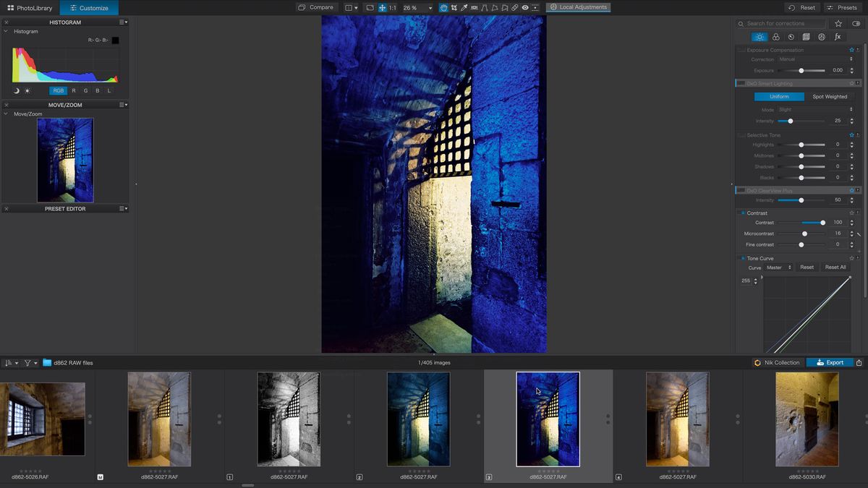Toggle Selective Tone on/off
This screenshot has height=488, width=868.
click(741, 135)
